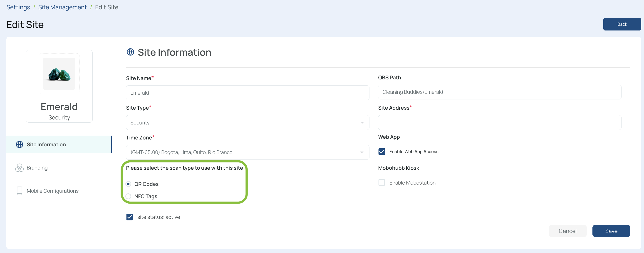Viewport: 644px width, 253px height.
Task: Click the Time Zone dropdown arrow
Action: pyautogui.click(x=362, y=152)
